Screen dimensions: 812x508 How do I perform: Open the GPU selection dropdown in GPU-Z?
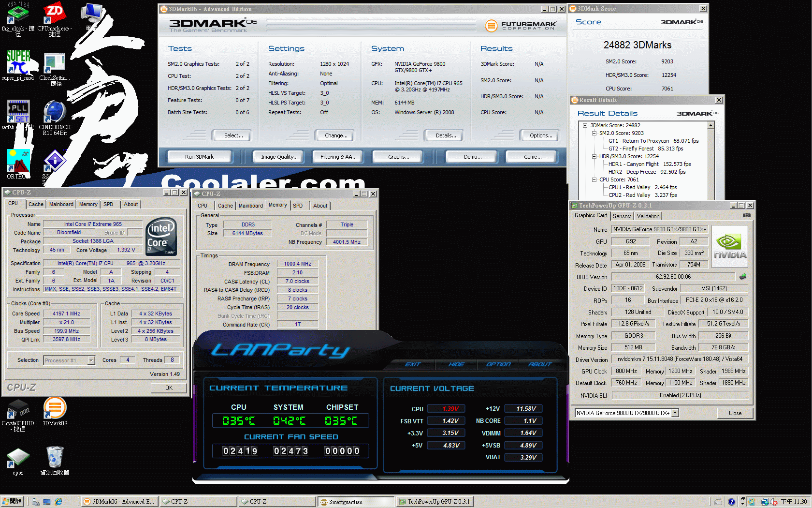(x=675, y=413)
